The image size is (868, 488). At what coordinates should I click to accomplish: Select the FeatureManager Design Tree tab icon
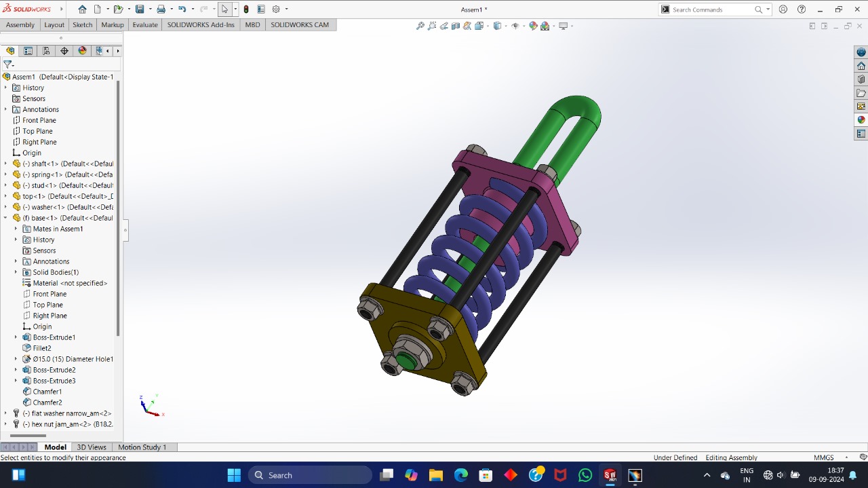click(9, 51)
